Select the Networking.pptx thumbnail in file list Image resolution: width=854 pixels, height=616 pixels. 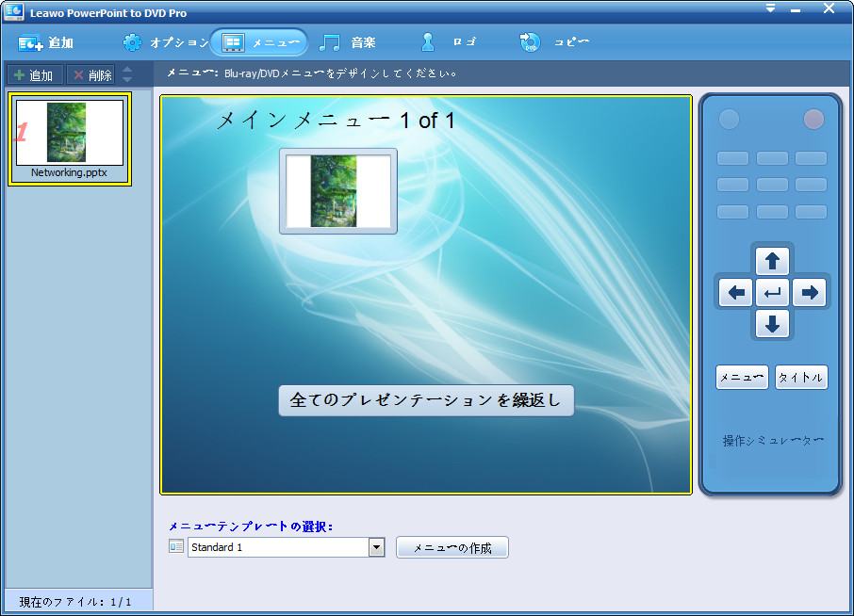pos(70,139)
